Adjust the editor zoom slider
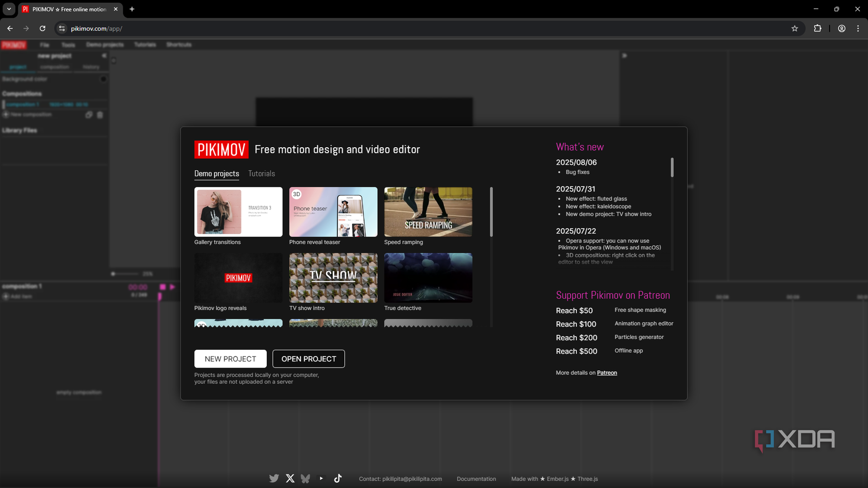Screen dimensions: 868x488 coord(125,273)
